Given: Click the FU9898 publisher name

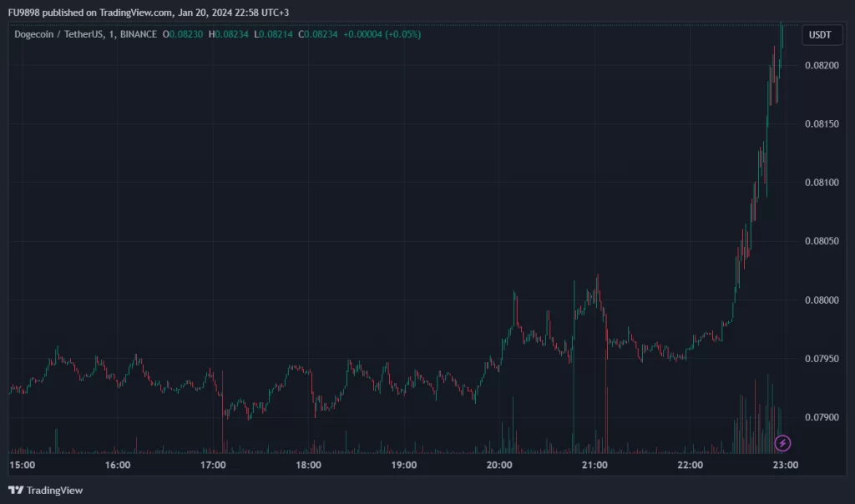Looking at the screenshot, I should [x=24, y=11].
